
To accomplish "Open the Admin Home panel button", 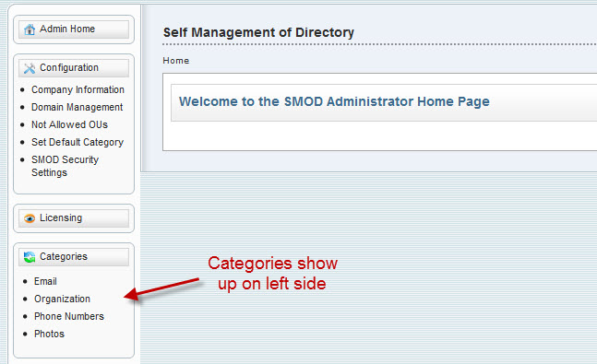I will (74, 29).
